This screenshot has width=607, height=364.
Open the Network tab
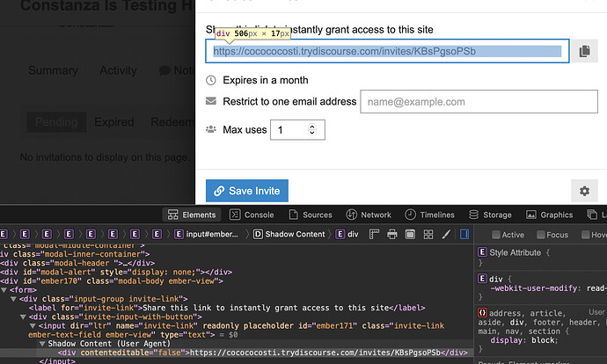click(x=369, y=215)
